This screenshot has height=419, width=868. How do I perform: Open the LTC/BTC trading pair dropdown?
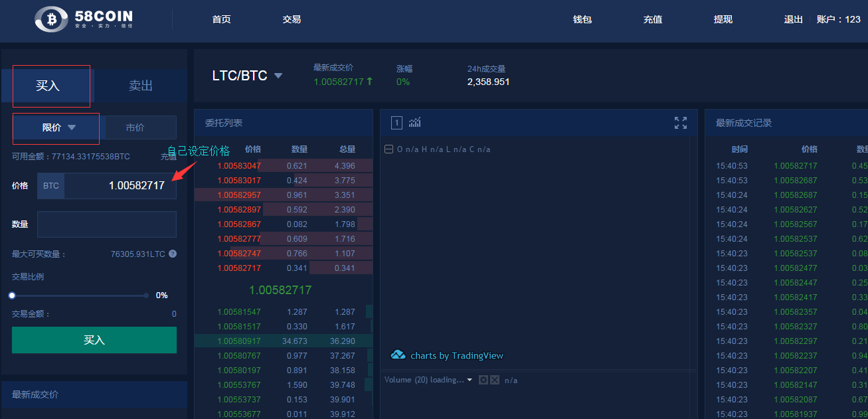point(278,76)
